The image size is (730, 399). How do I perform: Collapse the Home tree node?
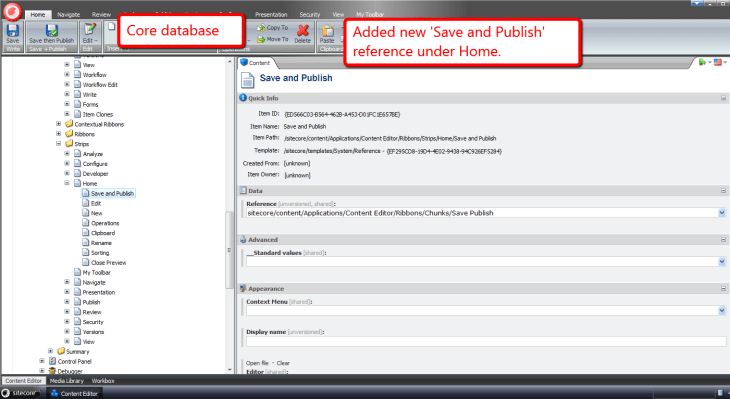(x=67, y=183)
